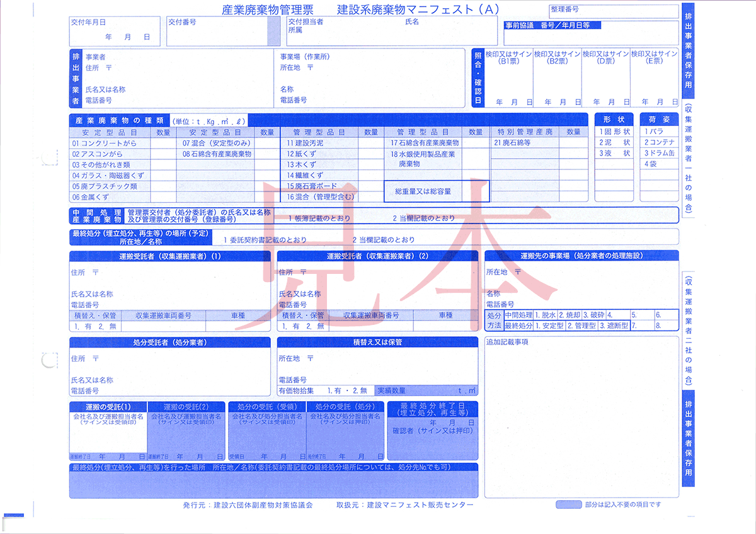The image size is (756, 534).
Task: Click shape option "2 泥状"
Action: point(614,143)
